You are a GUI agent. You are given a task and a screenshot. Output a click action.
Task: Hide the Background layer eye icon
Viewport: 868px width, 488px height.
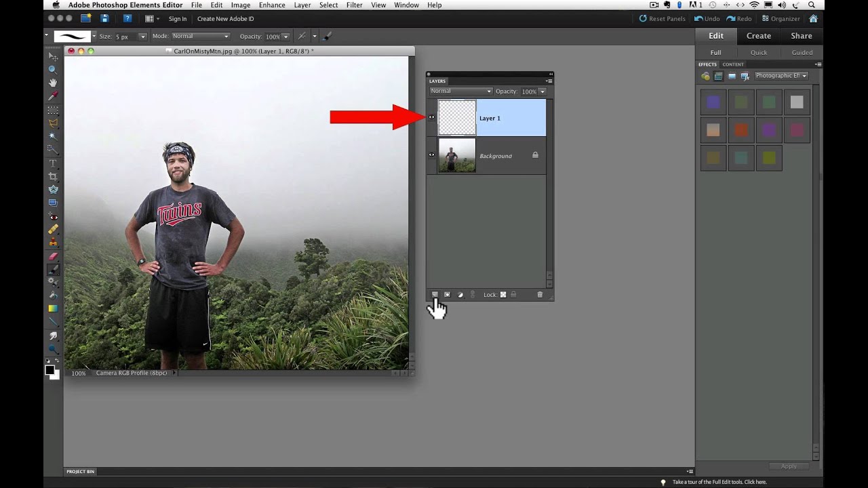[431, 155]
